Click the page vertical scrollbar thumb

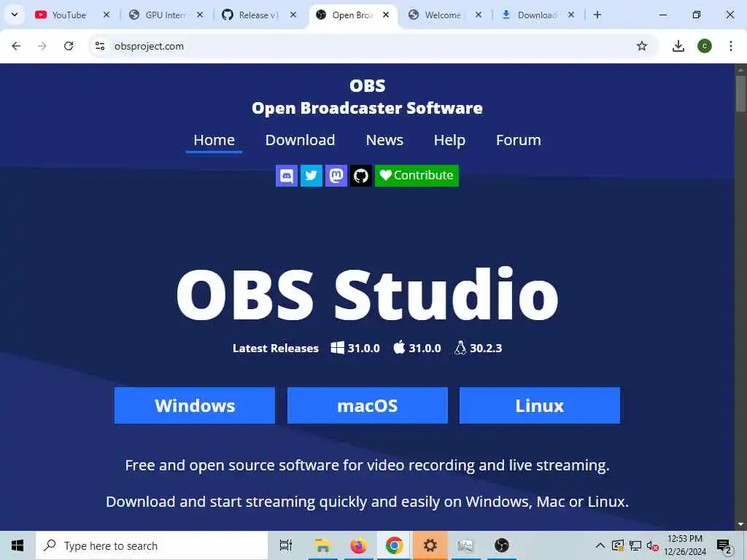[x=740, y=93]
